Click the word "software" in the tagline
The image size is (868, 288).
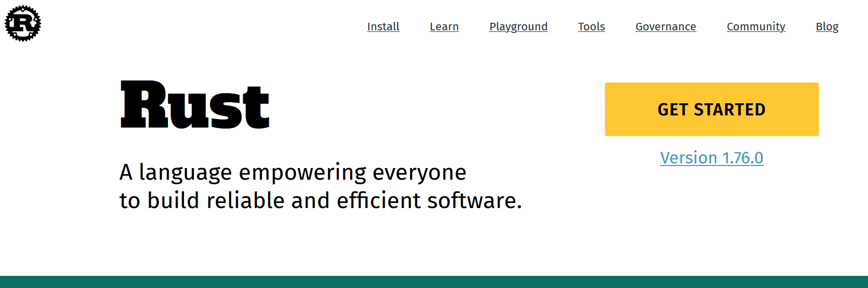[471, 200]
